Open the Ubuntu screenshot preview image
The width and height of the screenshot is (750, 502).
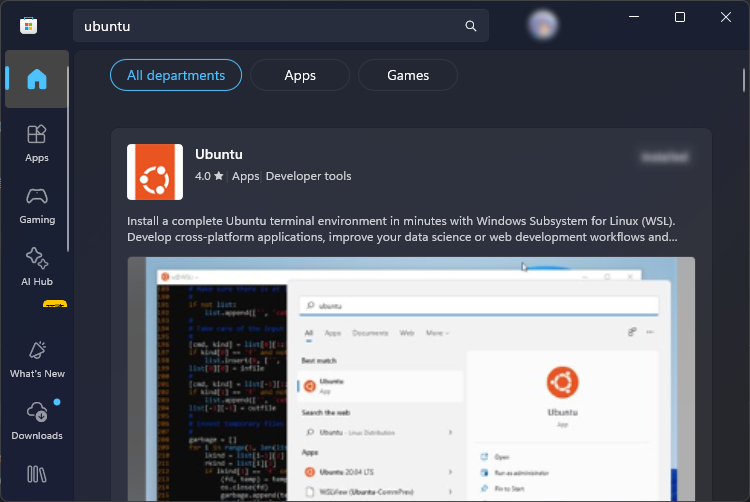tap(411, 379)
